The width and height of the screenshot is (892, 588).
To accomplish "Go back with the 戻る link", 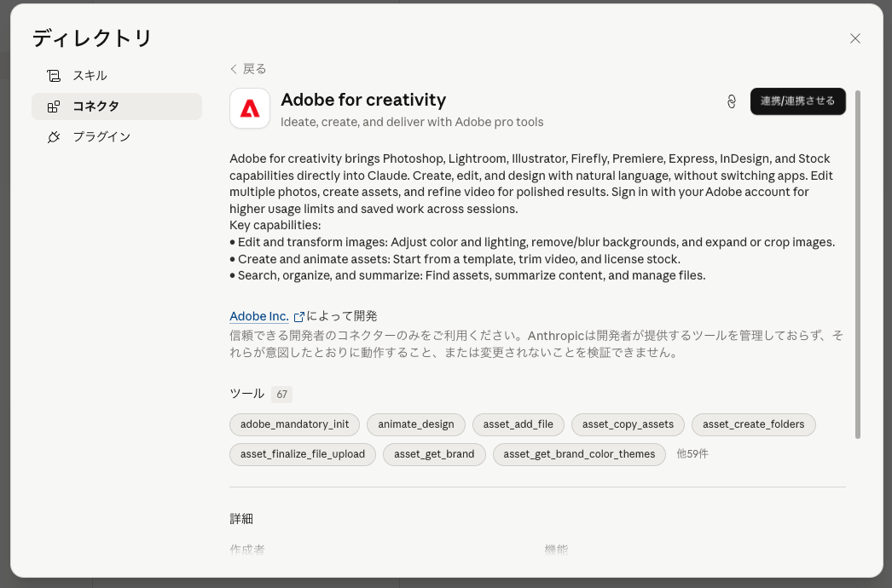I will [248, 69].
